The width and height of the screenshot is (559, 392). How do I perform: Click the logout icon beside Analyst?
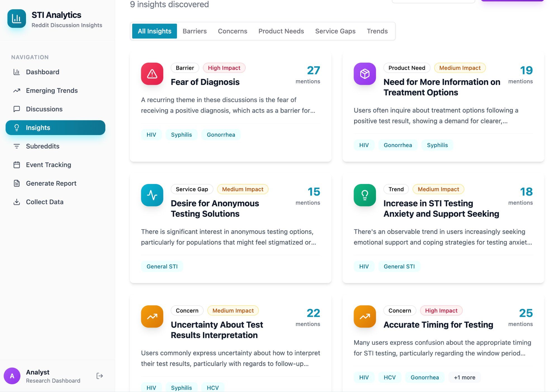[x=100, y=376]
